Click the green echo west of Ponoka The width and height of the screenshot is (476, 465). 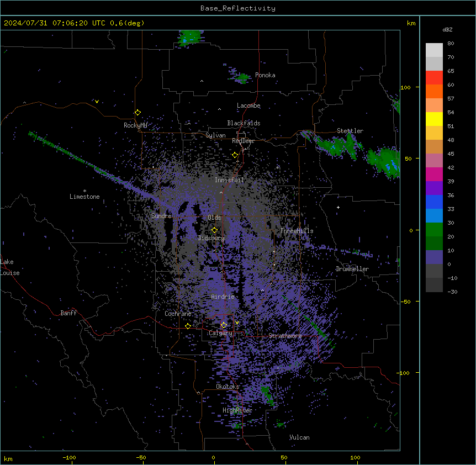(242, 78)
